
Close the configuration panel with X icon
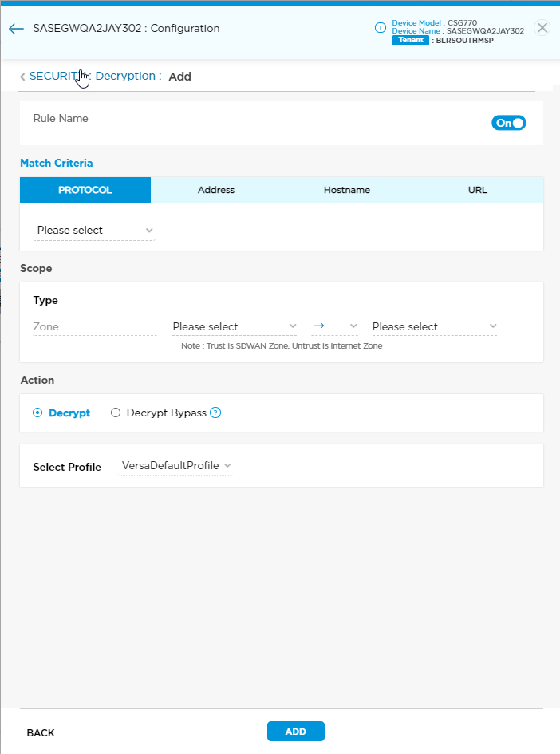542,28
